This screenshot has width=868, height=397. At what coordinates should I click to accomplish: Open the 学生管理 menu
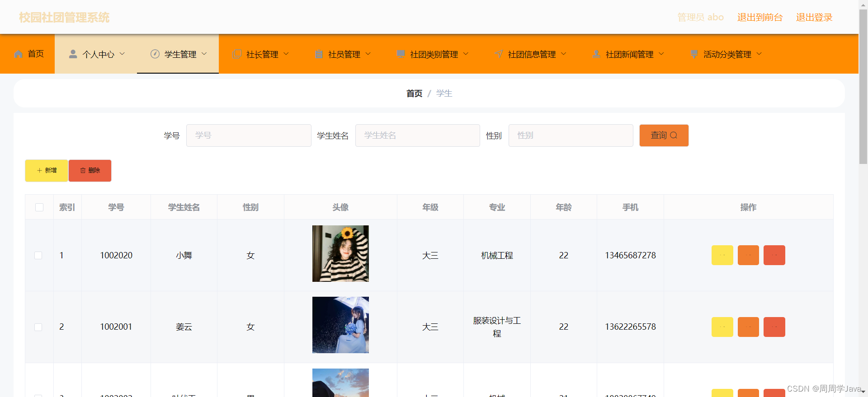[178, 54]
